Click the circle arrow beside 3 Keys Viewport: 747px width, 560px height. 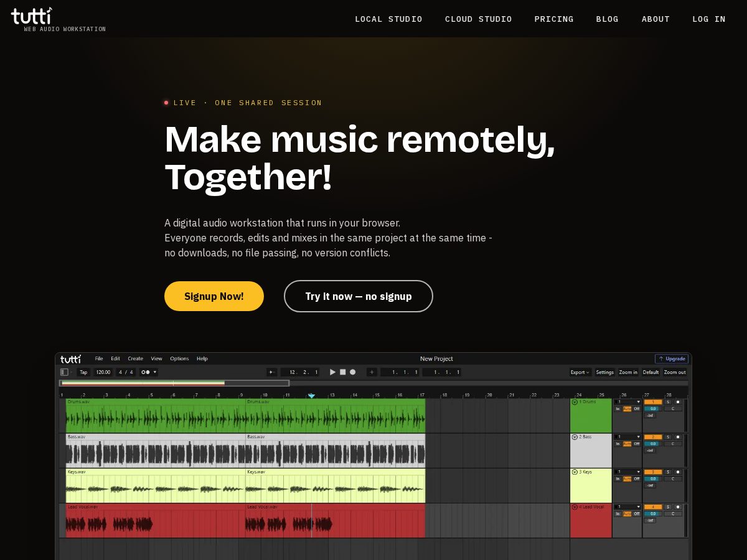point(575,472)
